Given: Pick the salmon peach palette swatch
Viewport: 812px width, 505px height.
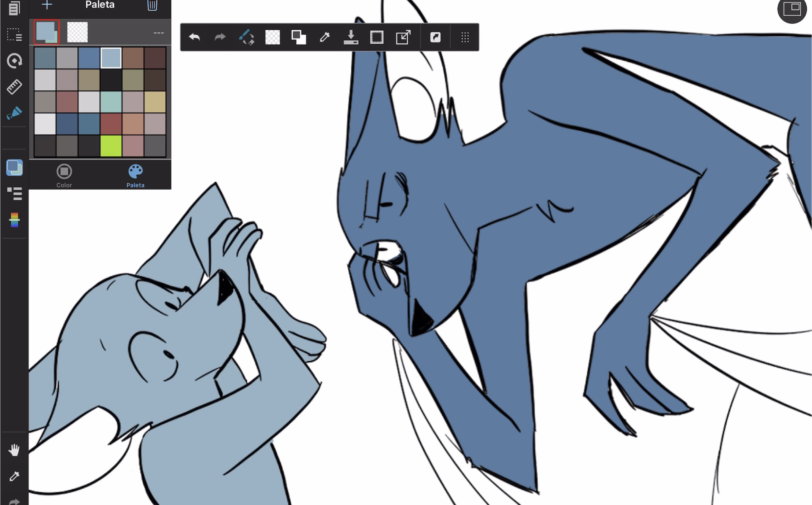Looking at the screenshot, I should coord(133,124).
